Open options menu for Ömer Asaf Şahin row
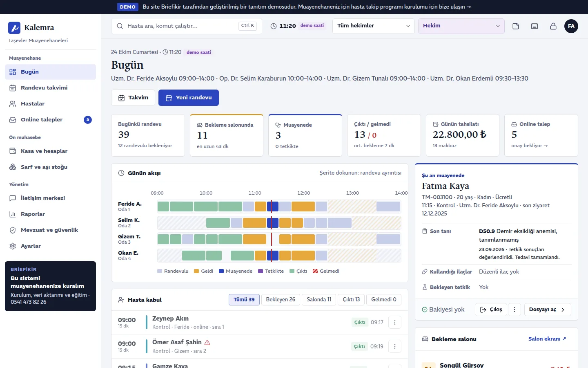588x368 pixels. pyautogui.click(x=395, y=346)
